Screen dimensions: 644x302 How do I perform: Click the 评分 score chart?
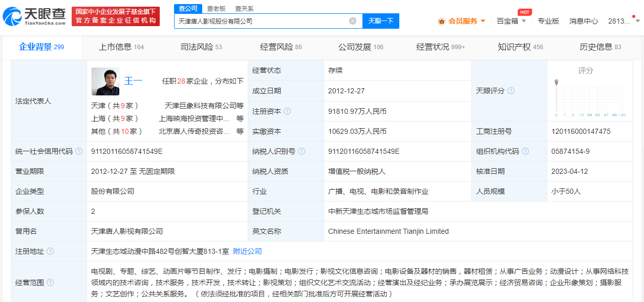point(590,97)
